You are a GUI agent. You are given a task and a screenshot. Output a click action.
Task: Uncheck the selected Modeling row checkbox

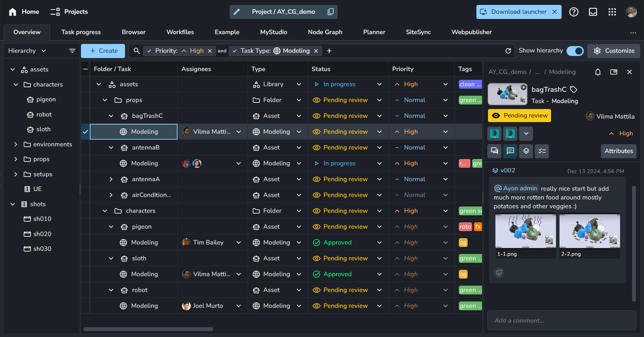pos(85,132)
